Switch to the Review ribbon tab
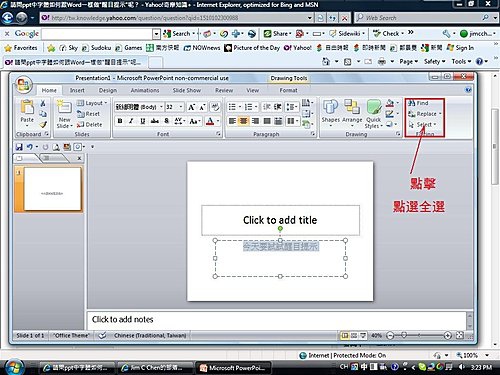 pos(224,90)
